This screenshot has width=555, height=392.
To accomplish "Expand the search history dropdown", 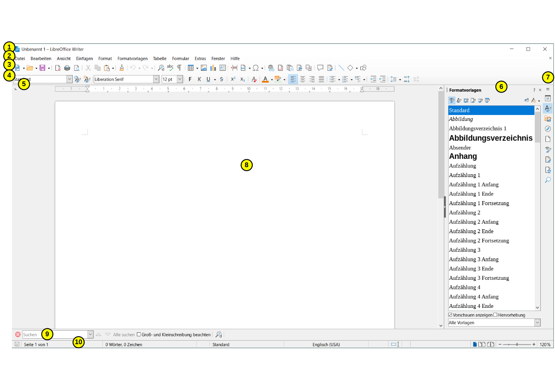I will point(91,335).
